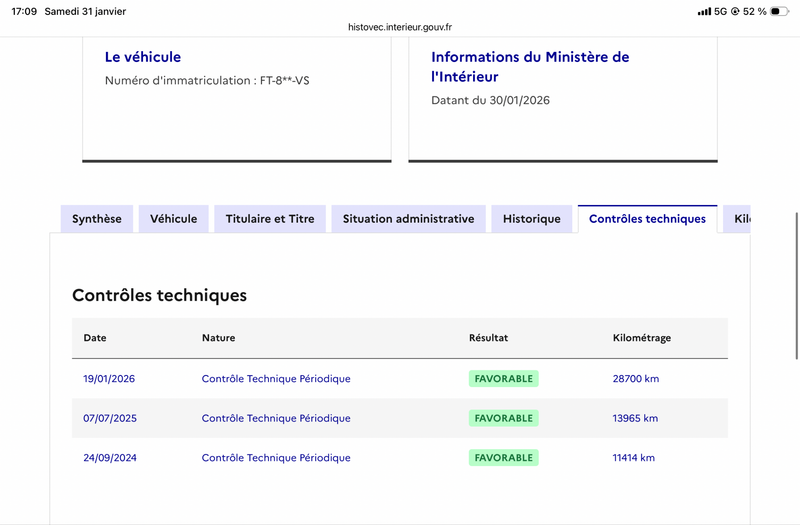The image size is (800, 525).
Task: Click the 24/09/2024 inspection date
Action: pos(110,458)
